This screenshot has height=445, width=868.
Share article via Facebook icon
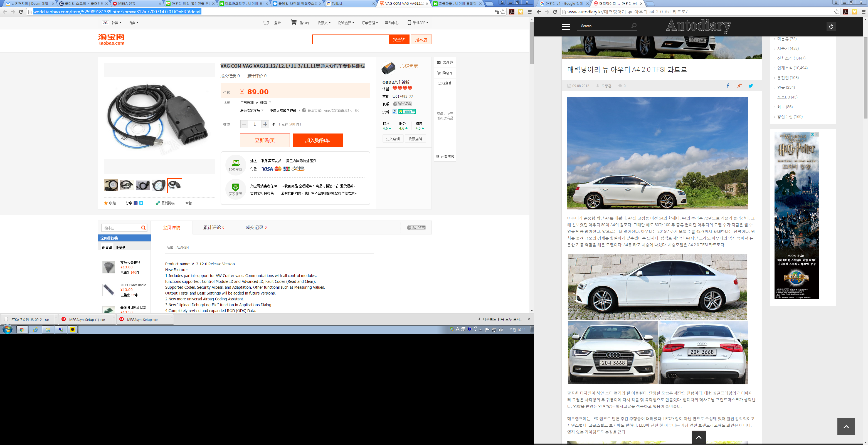(728, 86)
